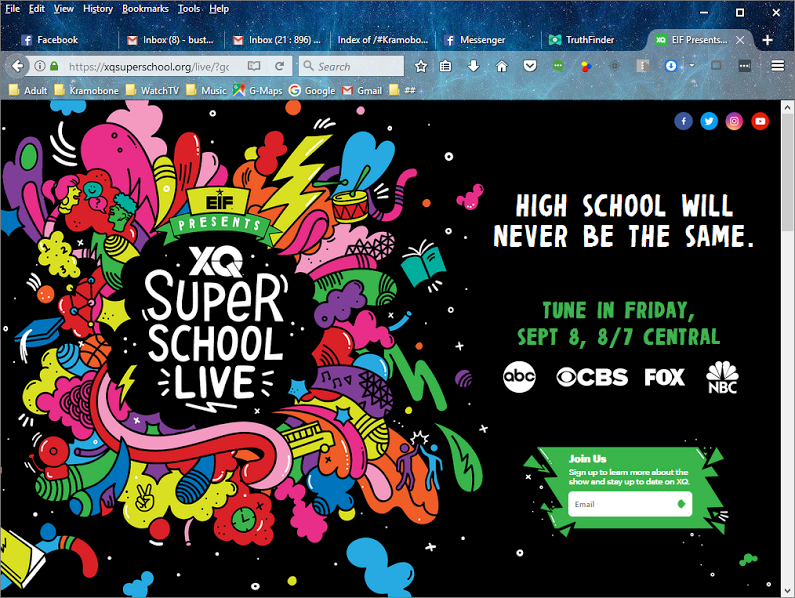Click the grey rectangle toolbar icon
795x598 pixels.
[716, 65]
